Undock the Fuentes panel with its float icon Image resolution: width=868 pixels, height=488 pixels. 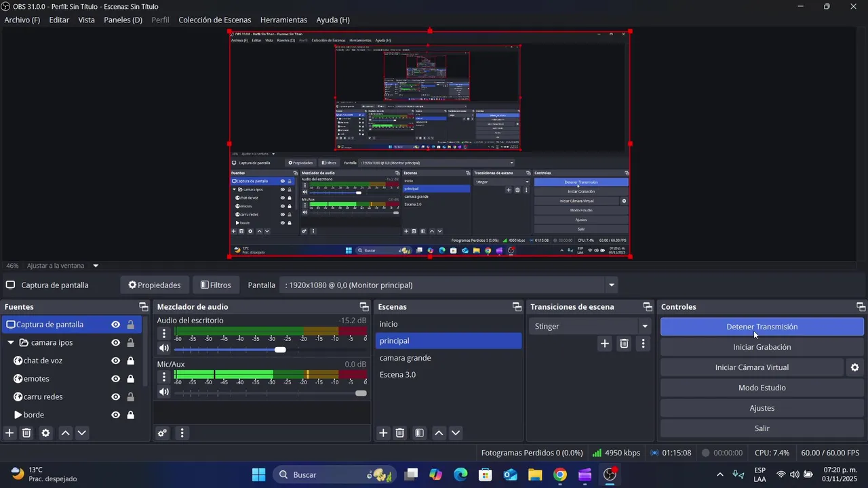pyautogui.click(x=143, y=307)
